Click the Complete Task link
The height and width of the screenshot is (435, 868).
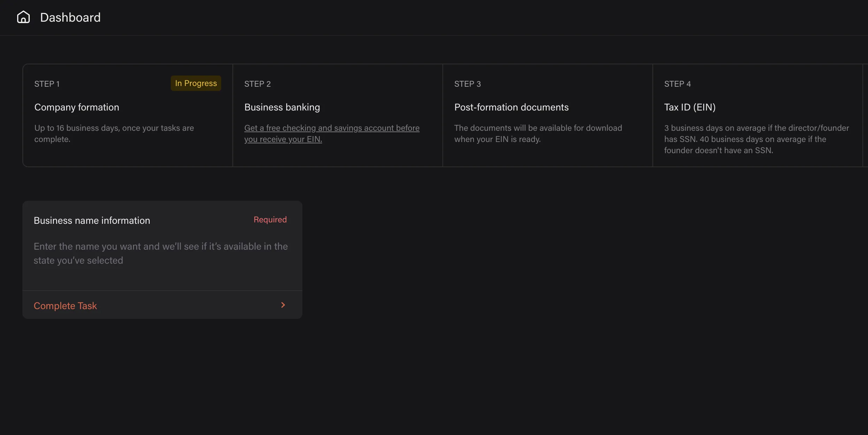[x=65, y=306]
